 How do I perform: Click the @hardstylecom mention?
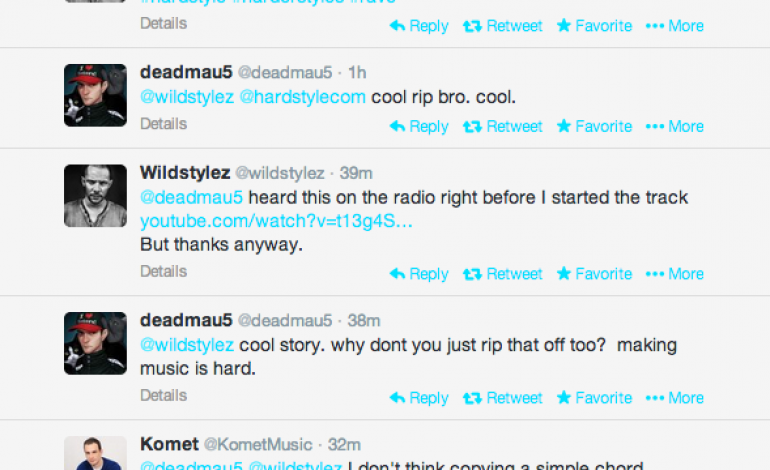(x=303, y=97)
